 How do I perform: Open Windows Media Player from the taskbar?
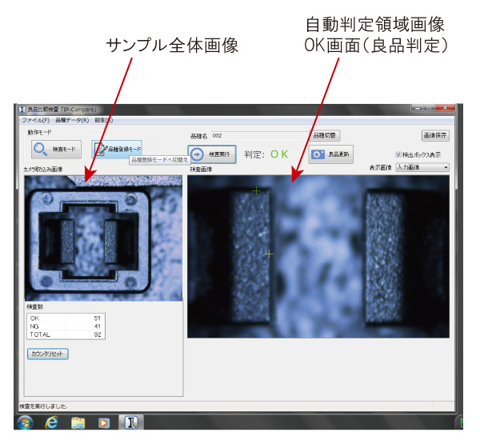[104, 423]
